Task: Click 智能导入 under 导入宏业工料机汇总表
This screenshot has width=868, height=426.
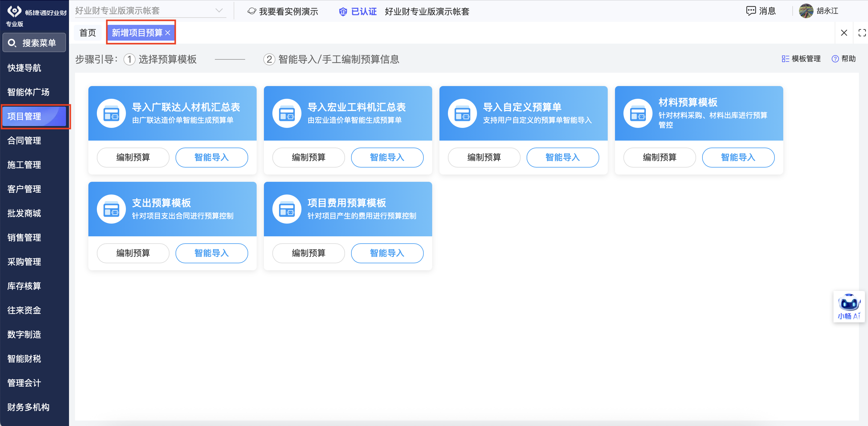Action: pos(387,158)
